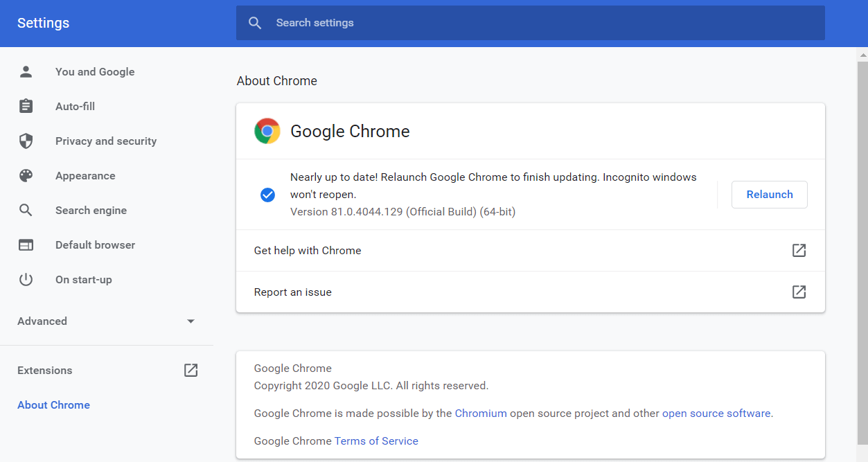
Task: Click the open-in-new icon for Get help with Chrome
Action: 799,250
